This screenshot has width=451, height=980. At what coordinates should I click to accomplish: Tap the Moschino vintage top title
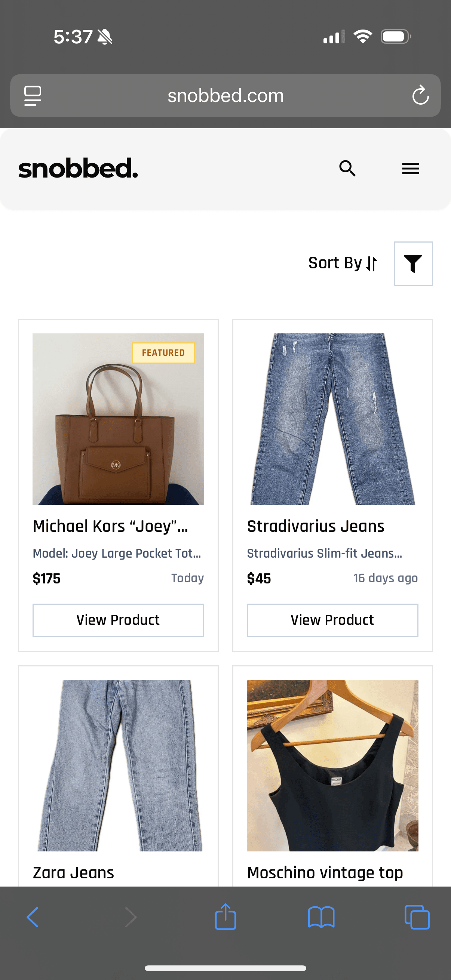[325, 873]
